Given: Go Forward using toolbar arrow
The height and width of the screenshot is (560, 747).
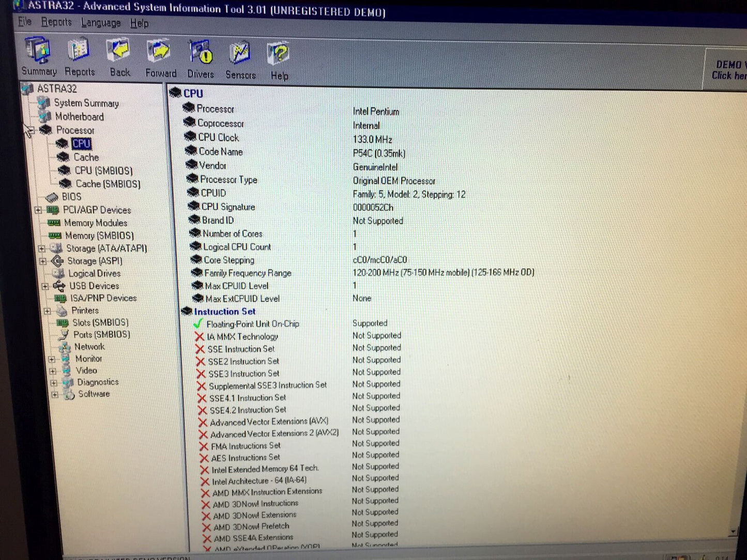Looking at the screenshot, I should [160, 58].
